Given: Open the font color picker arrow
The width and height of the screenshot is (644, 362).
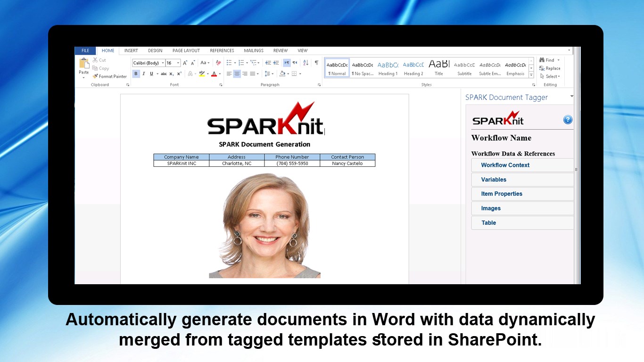Looking at the screenshot, I should click(220, 74).
